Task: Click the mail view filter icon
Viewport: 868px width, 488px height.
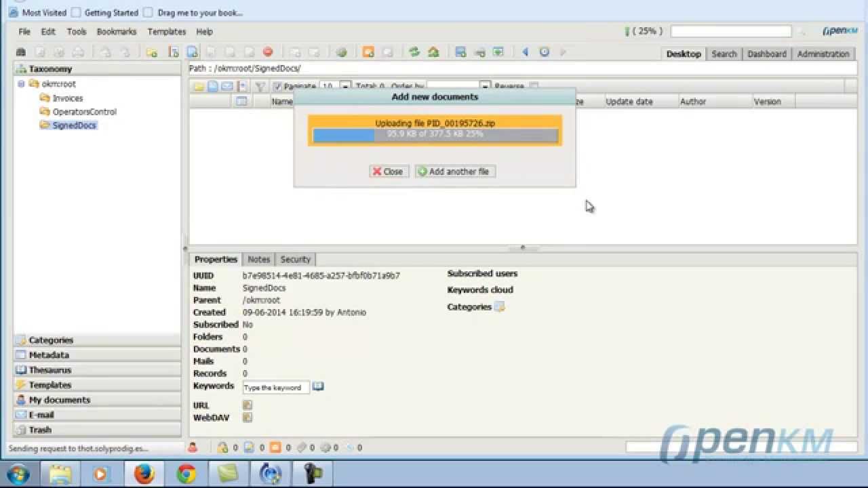Action: click(227, 87)
